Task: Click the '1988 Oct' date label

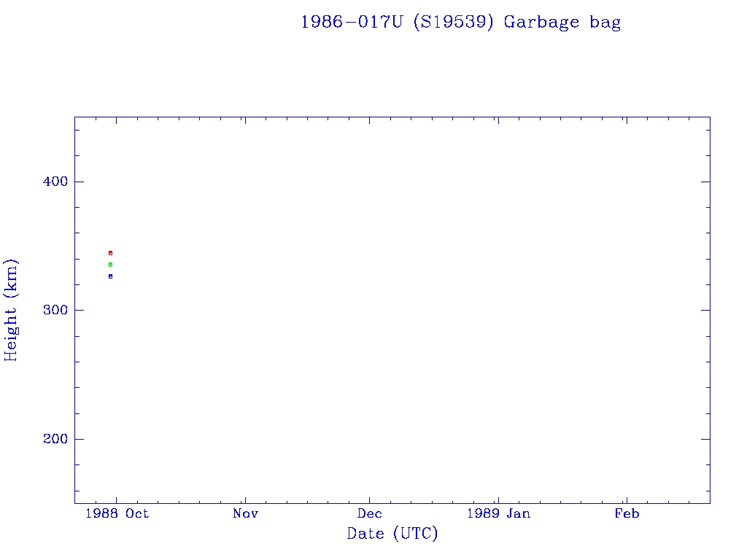Action: coord(117,513)
